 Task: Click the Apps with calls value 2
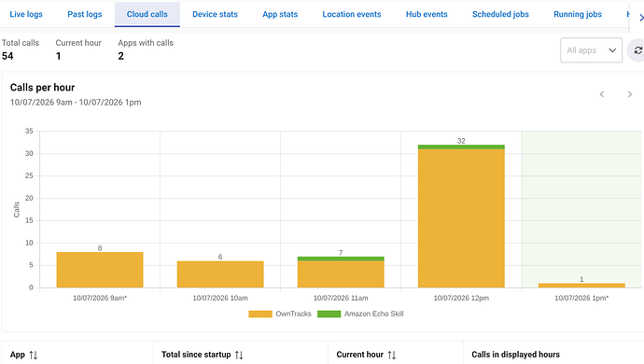[x=120, y=56]
